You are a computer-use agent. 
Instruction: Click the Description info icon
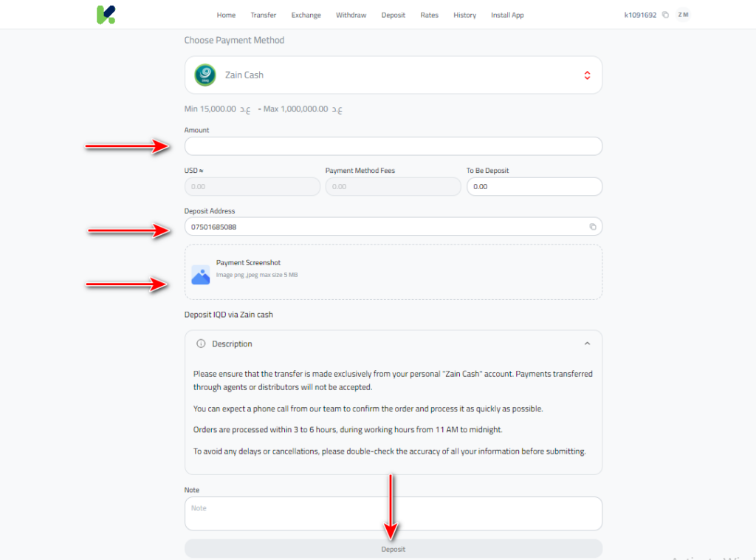point(201,344)
